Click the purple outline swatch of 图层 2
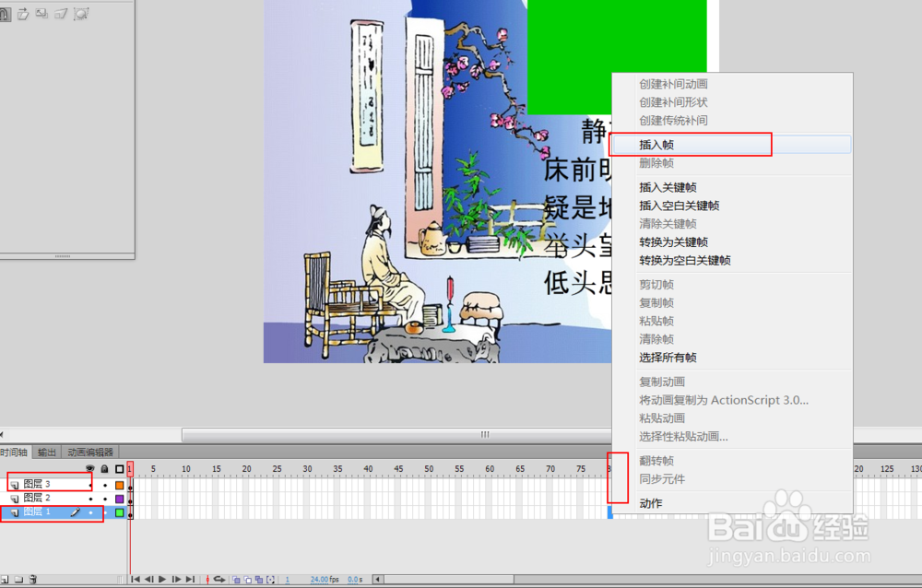Viewport: 922px width, 588px height. (119, 499)
